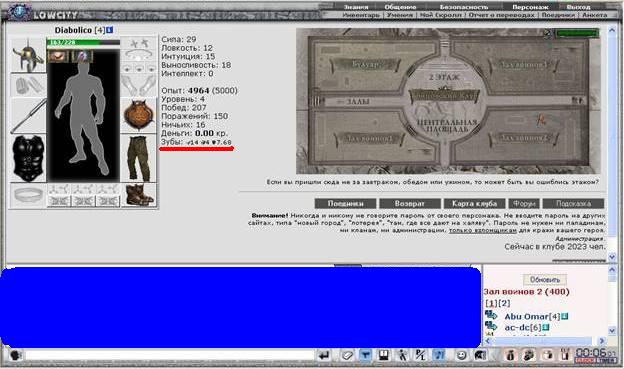This screenshot has width=624, height=369.
Task: Go to Будуар room on map
Action: 365,64
